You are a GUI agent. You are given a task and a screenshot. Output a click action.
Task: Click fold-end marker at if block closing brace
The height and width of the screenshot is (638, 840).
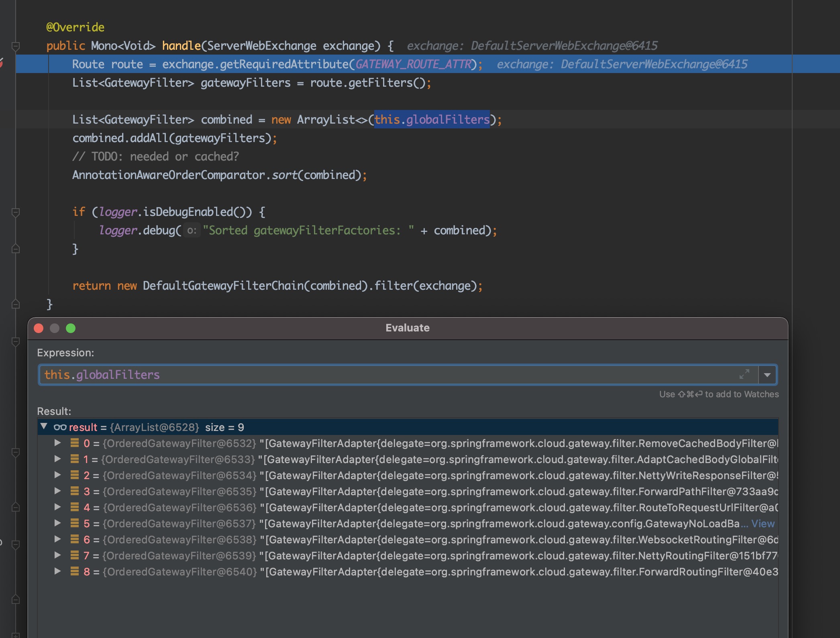point(16,249)
